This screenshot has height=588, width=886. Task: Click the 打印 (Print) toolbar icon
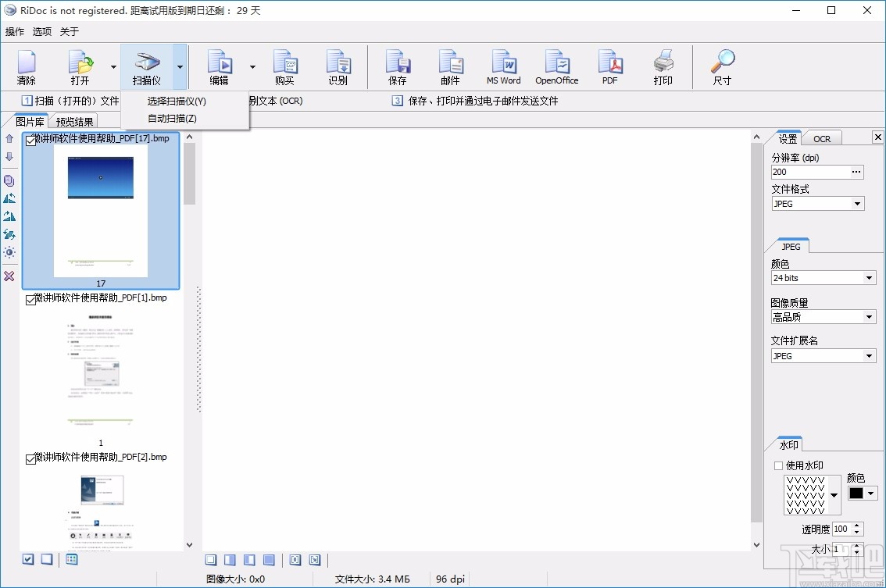pyautogui.click(x=663, y=66)
